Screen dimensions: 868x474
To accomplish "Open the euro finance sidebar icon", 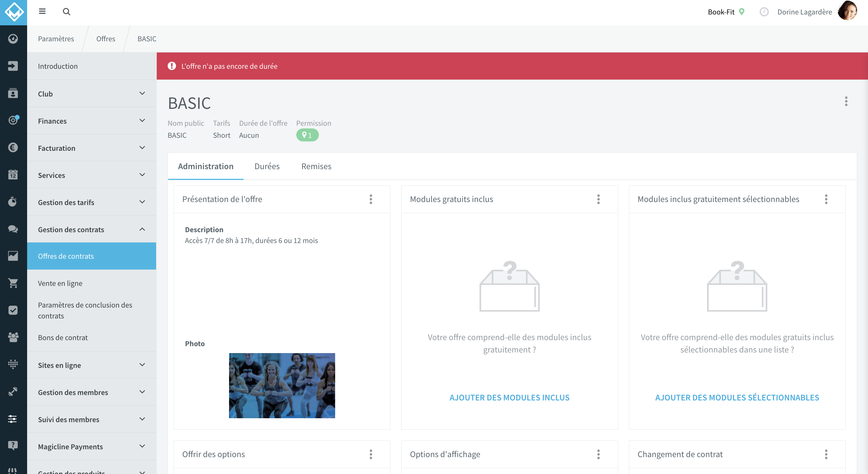I will pyautogui.click(x=13, y=147).
